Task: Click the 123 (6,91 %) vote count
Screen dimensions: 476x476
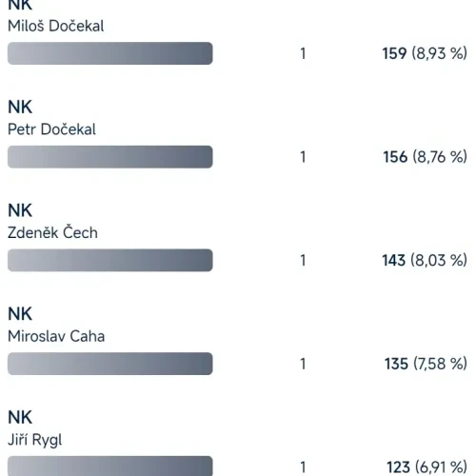Action: pos(427,467)
